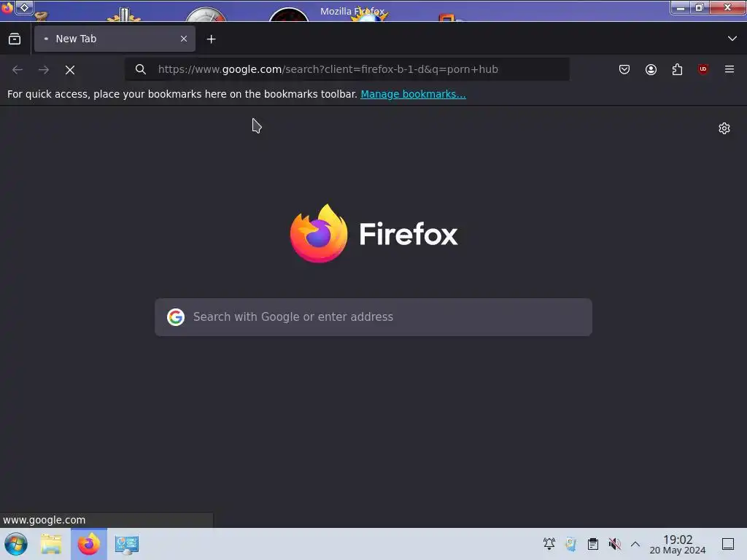
Task: Open the notifications bell in the tray
Action: click(549, 543)
